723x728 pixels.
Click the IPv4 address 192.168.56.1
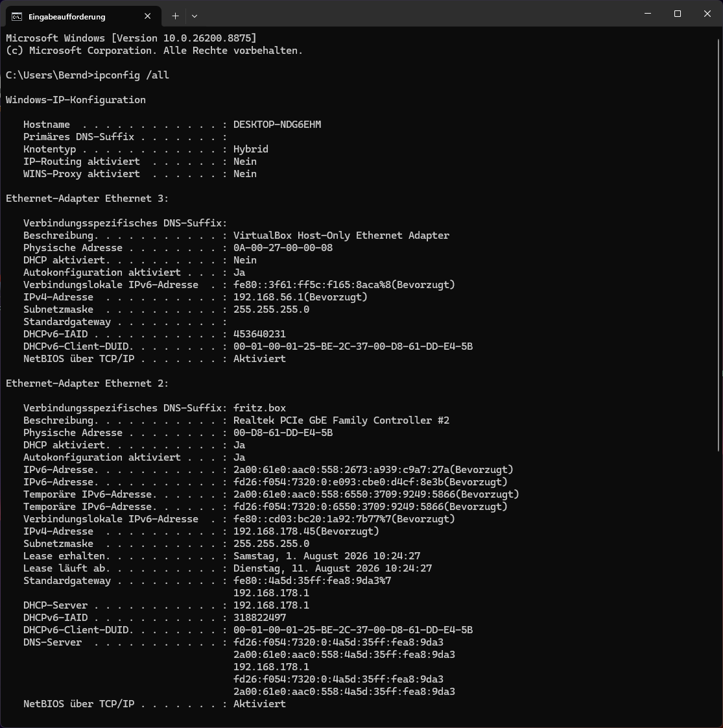(x=268, y=297)
